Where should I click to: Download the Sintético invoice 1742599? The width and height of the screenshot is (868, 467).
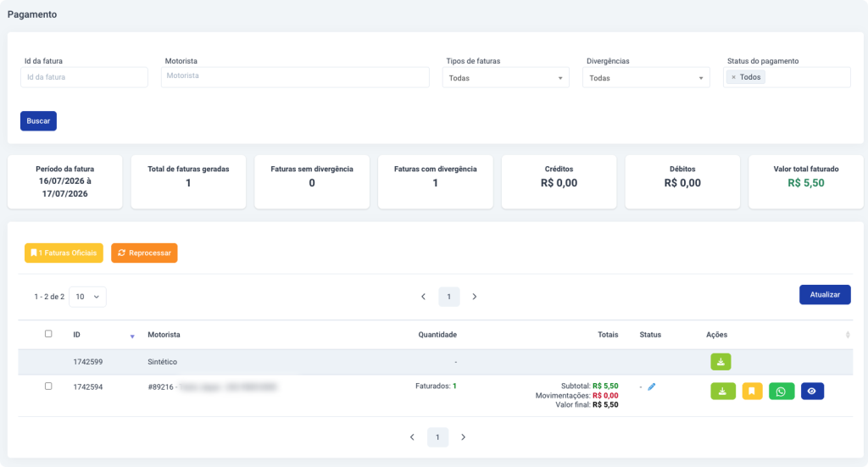[x=721, y=362]
